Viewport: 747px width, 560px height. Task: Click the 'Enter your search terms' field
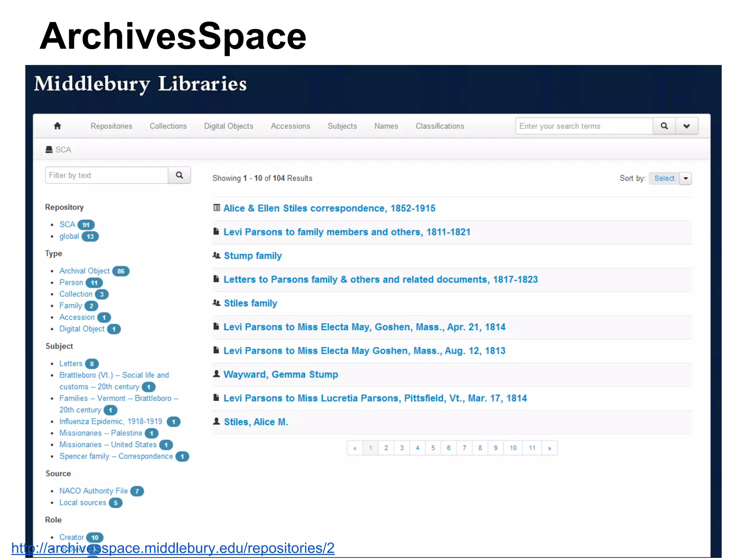point(584,126)
